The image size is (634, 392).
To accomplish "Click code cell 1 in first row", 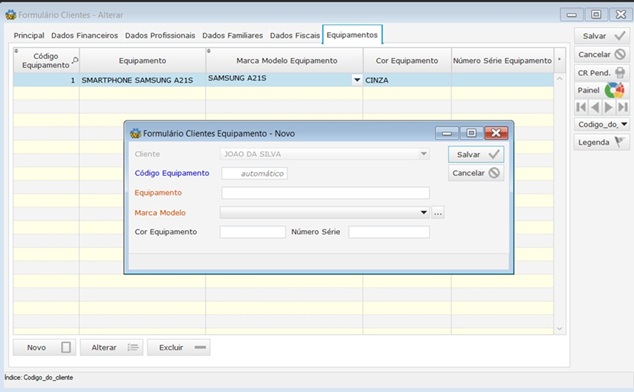I will point(46,80).
